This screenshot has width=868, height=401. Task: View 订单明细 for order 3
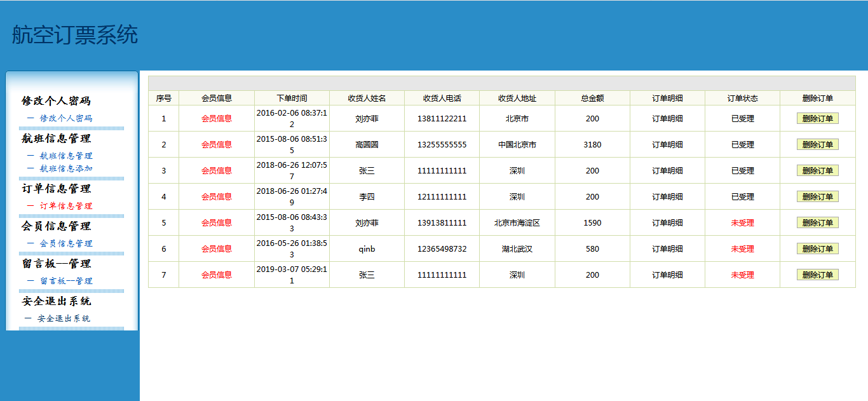point(667,171)
